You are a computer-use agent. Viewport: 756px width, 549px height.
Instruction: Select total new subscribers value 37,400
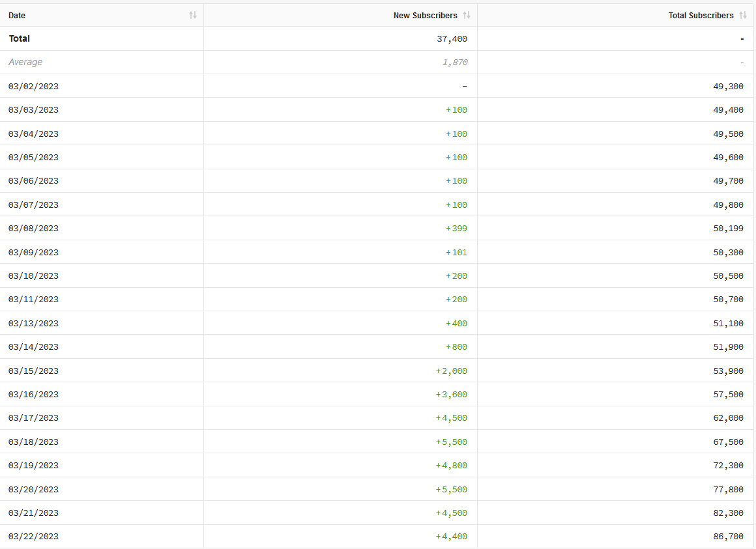tap(452, 39)
